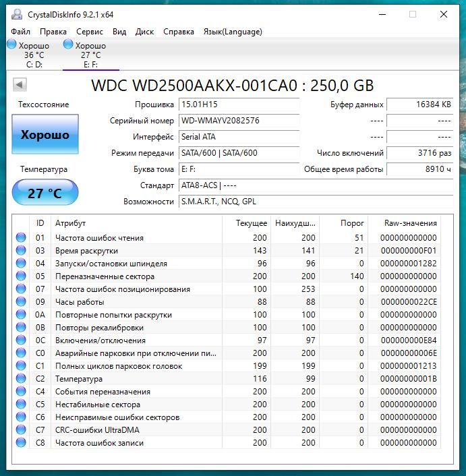Click the CrystalDiskInfo app icon in title bar
Image resolution: width=466 pixels, height=476 pixels.
[17, 14]
